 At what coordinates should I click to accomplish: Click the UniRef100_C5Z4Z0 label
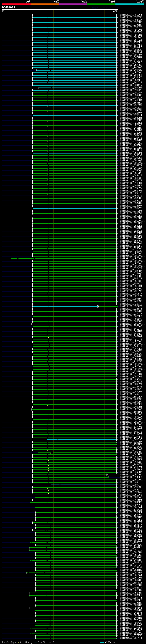tap(131, 306)
